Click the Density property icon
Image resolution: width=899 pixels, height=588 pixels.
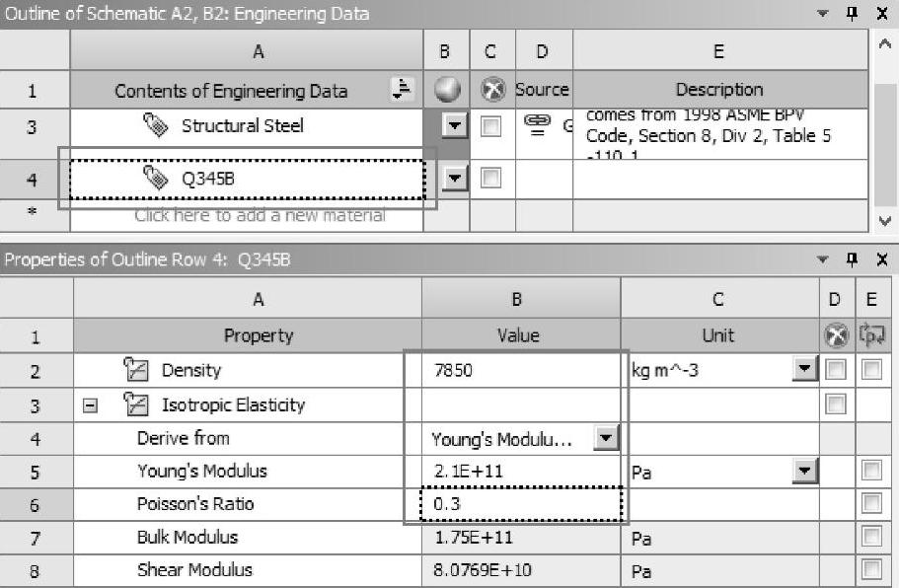(136, 370)
